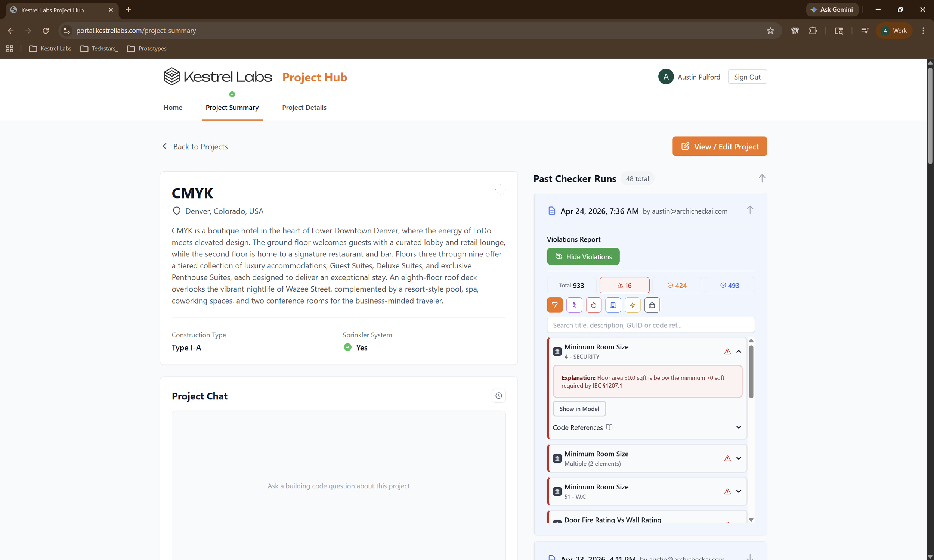Image resolution: width=934 pixels, height=560 pixels.
Task: Collapse the Apr 24, 2026 checker run
Action: pyautogui.click(x=750, y=210)
